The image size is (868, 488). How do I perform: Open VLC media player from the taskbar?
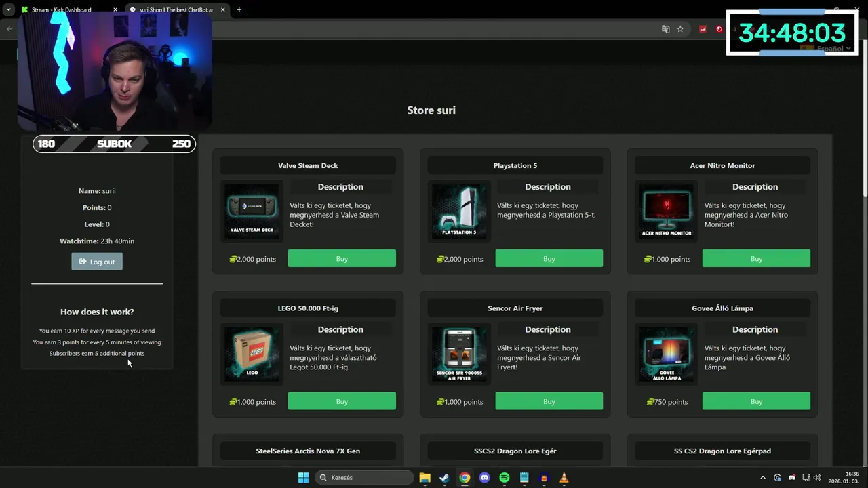[x=564, y=477]
